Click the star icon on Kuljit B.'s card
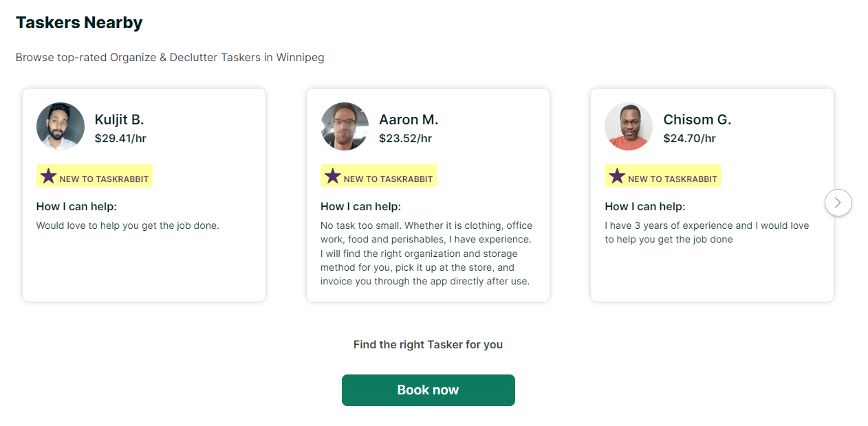The height and width of the screenshot is (426, 868). (48, 176)
